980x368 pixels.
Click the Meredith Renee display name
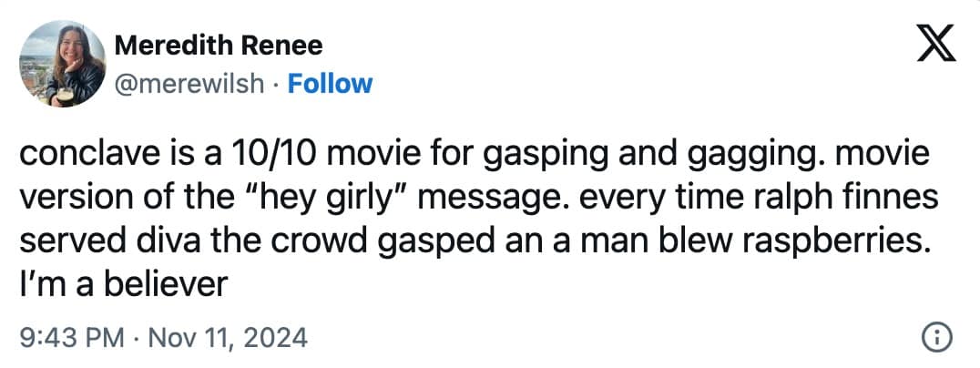(219, 46)
